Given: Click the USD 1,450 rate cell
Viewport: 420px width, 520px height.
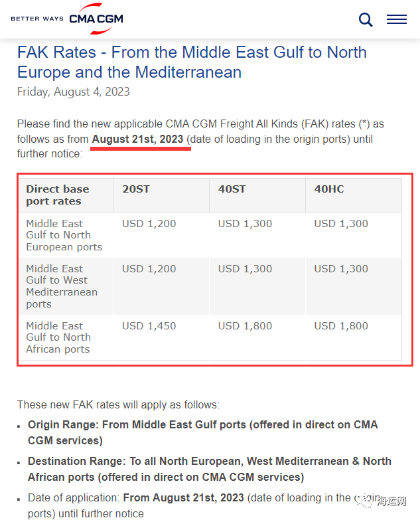Looking at the screenshot, I should click(x=149, y=326).
